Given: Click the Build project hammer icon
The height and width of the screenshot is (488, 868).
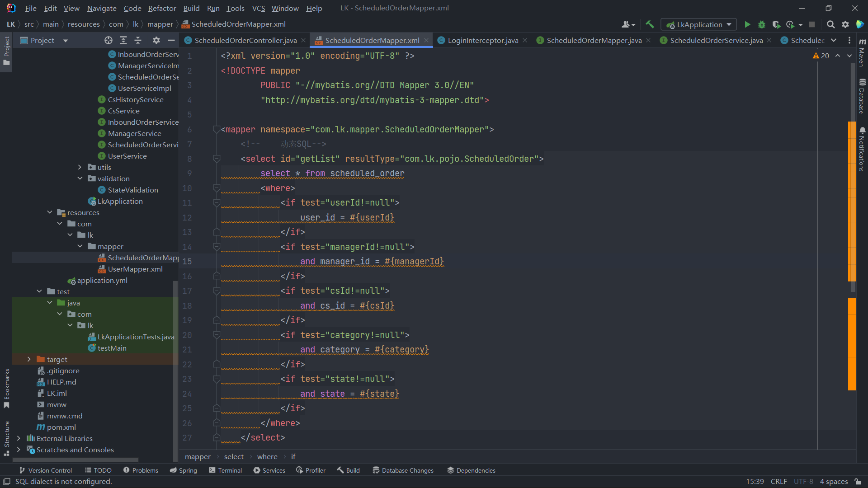Looking at the screenshot, I should pos(650,24).
